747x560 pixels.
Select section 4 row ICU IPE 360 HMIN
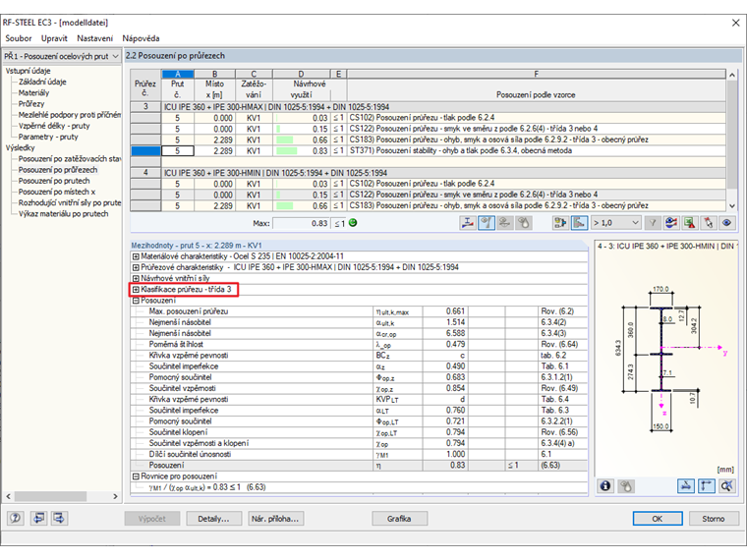click(x=428, y=173)
